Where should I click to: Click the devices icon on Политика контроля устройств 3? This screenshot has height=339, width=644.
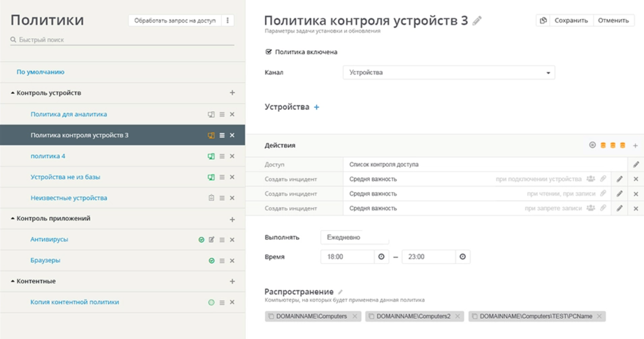pos(211,135)
